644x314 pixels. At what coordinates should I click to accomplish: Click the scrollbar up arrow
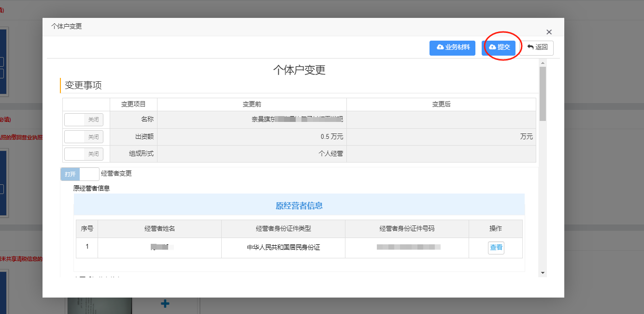[543, 63]
